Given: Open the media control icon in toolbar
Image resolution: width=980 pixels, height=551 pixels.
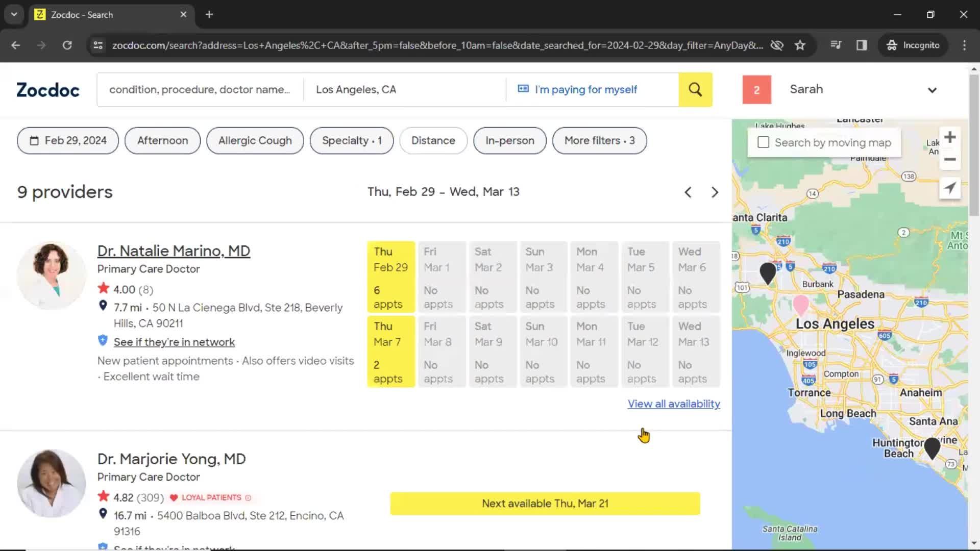Looking at the screenshot, I should point(836,45).
